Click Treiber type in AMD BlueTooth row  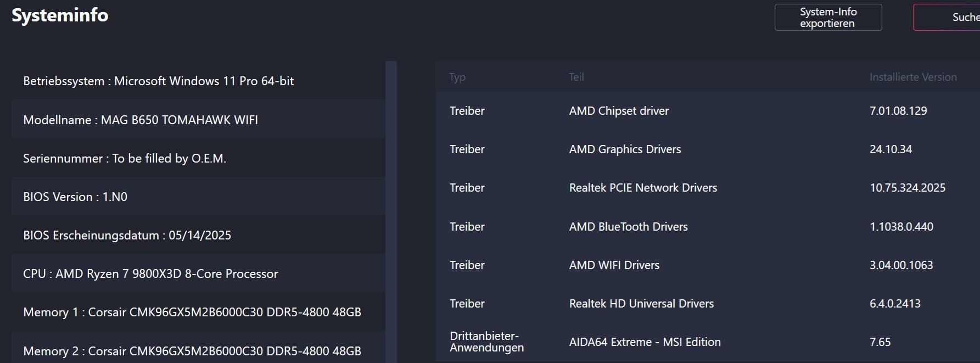pos(467,226)
